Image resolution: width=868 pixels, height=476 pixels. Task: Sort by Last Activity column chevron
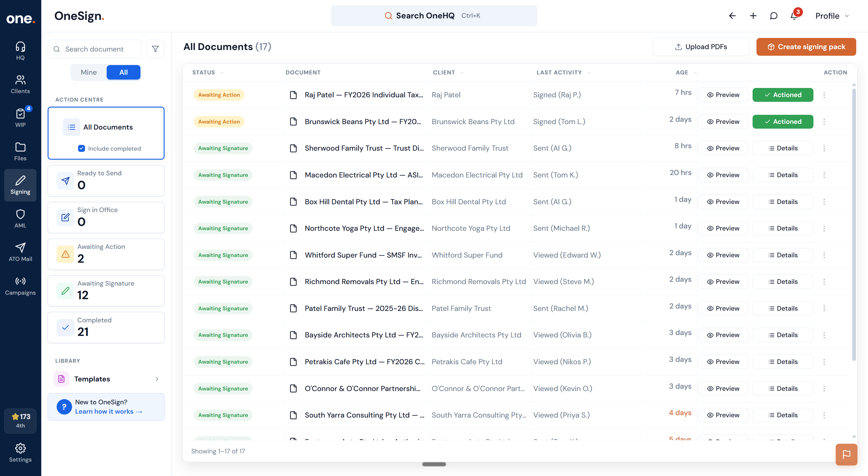coord(589,72)
